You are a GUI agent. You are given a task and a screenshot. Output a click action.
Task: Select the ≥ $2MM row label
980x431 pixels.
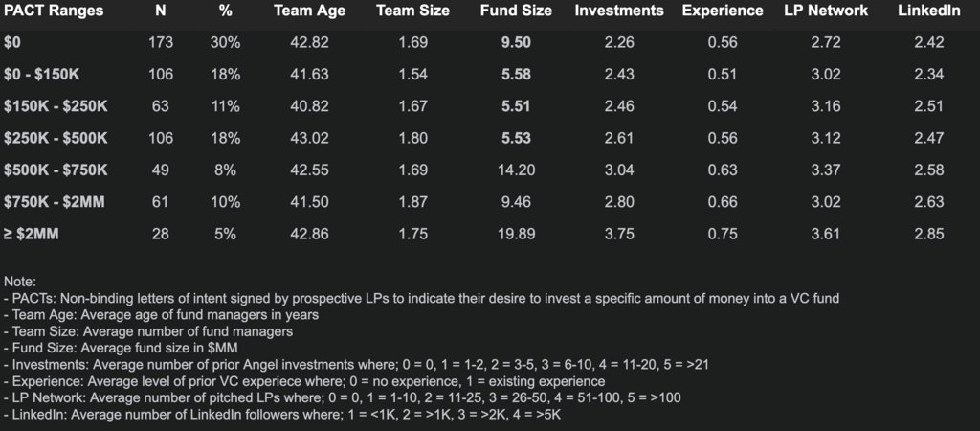(30, 234)
